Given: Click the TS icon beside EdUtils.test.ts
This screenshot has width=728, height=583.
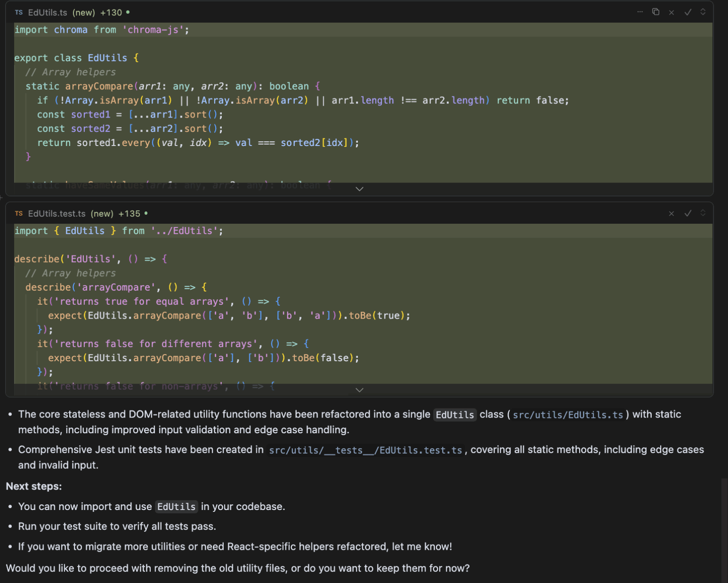Looking at the screenshot, I should click(x=18, y=214).
